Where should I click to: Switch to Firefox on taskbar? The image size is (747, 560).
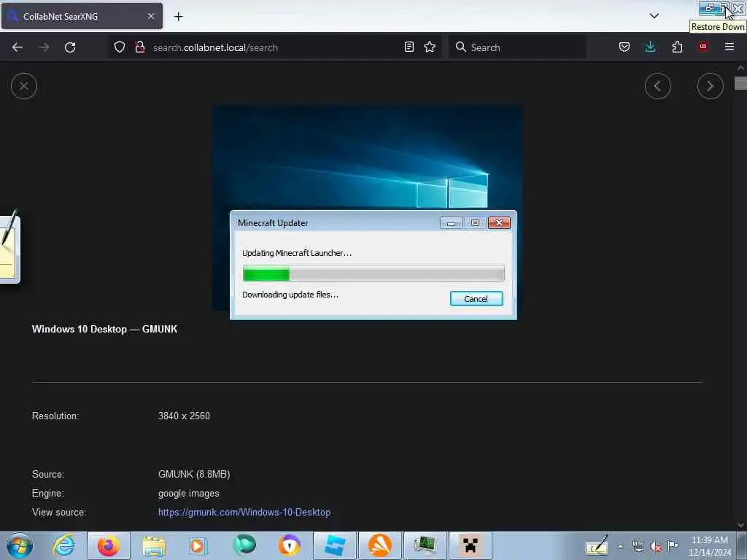[x=108, y=545]
